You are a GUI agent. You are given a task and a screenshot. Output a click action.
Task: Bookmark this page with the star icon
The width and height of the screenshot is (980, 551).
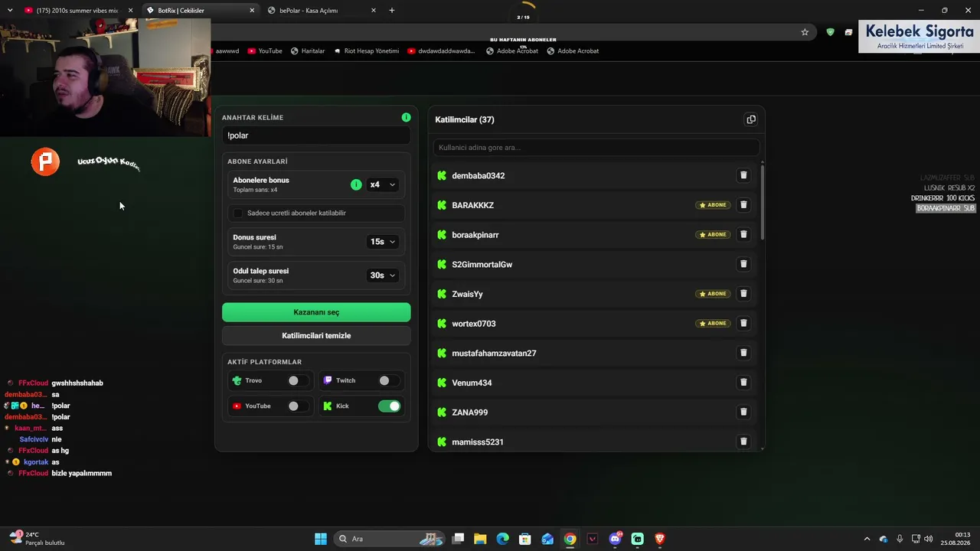coord(805,32)
